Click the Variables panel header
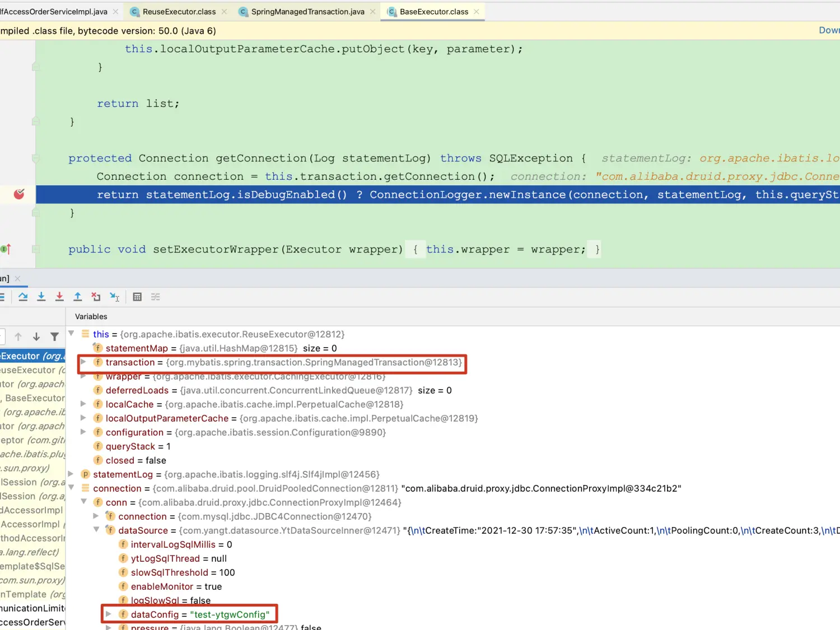Image resolution: width=840 pixels, height=630 pixels. click(x=91, y=316)
